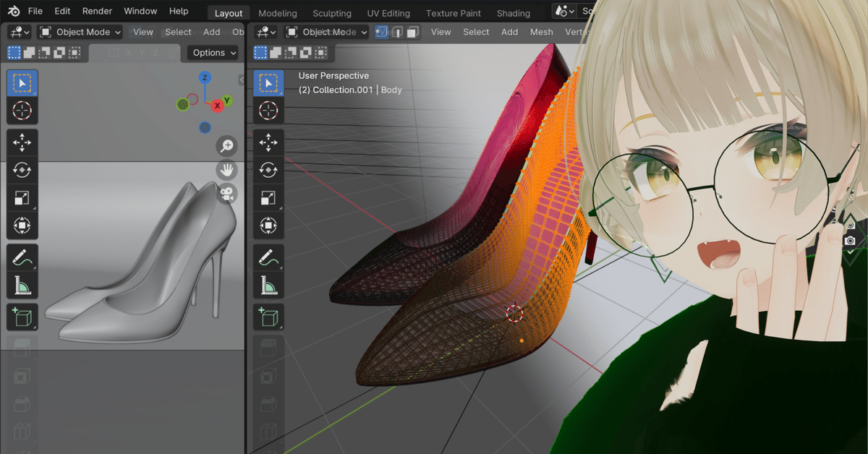Screen dimensions: 868x454
Task: Select the Scale tool in left viewport
Action: coord(22,197)
